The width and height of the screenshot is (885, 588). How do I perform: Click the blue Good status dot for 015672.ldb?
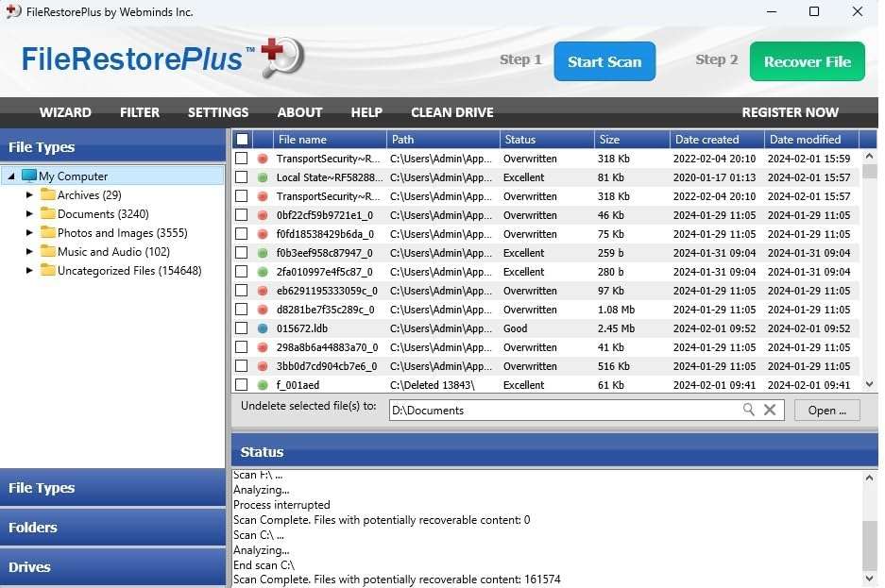(x=263, y=328)
